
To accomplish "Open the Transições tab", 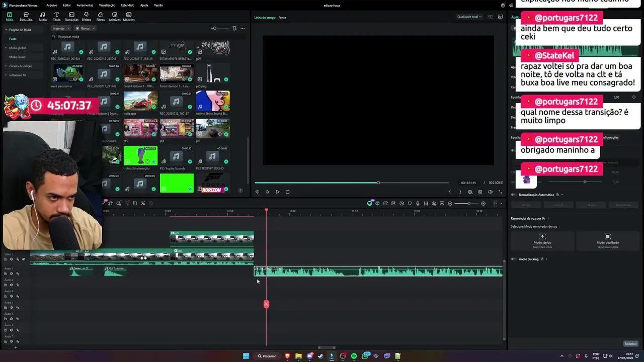I will pyautogui.click(x=71, y=17).
